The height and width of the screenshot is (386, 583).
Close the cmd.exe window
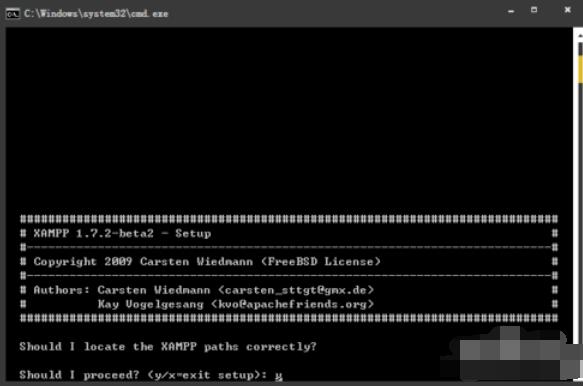click(x=567, y=10)
